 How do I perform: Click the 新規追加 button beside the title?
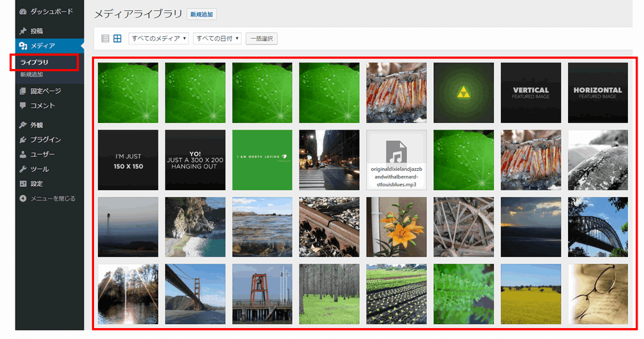point(202,14)
